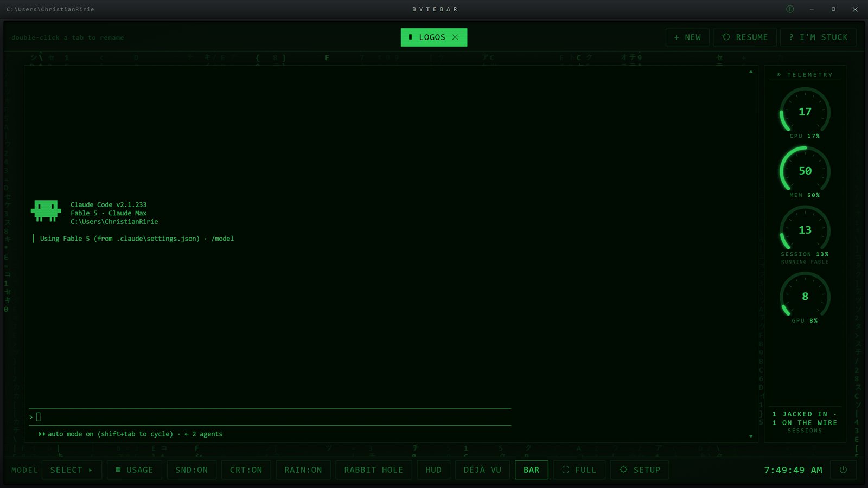Image resolution: width=868 pixels, height=488 pixels.
Task: Click the terminal prompt input field
Action: [x=270, y=417]
